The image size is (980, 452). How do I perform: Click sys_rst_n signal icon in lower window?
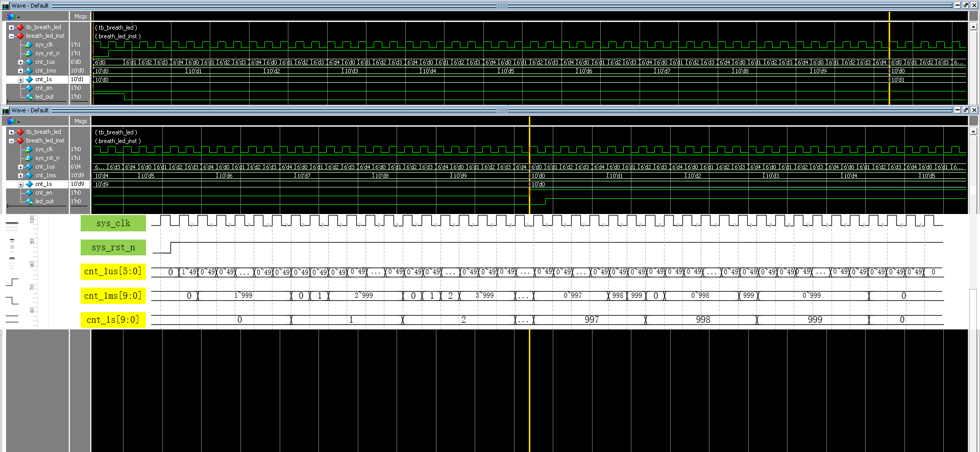click(x=29, y=158)
